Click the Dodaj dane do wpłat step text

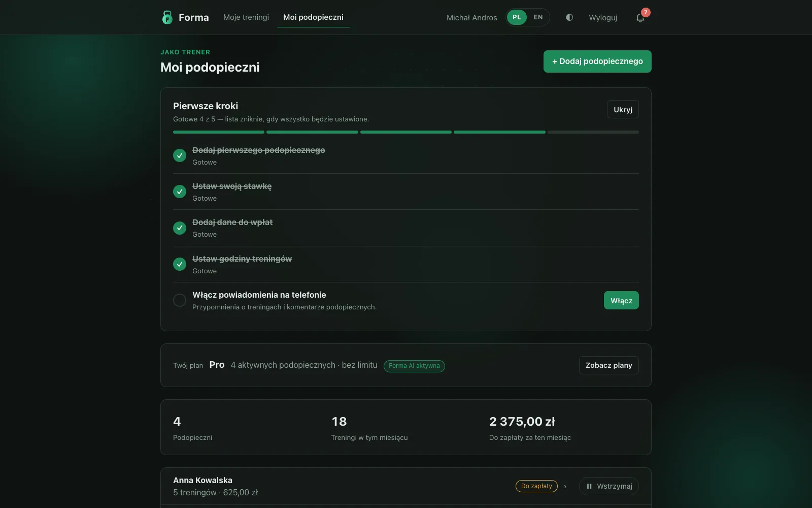click(x=232, y=223)
